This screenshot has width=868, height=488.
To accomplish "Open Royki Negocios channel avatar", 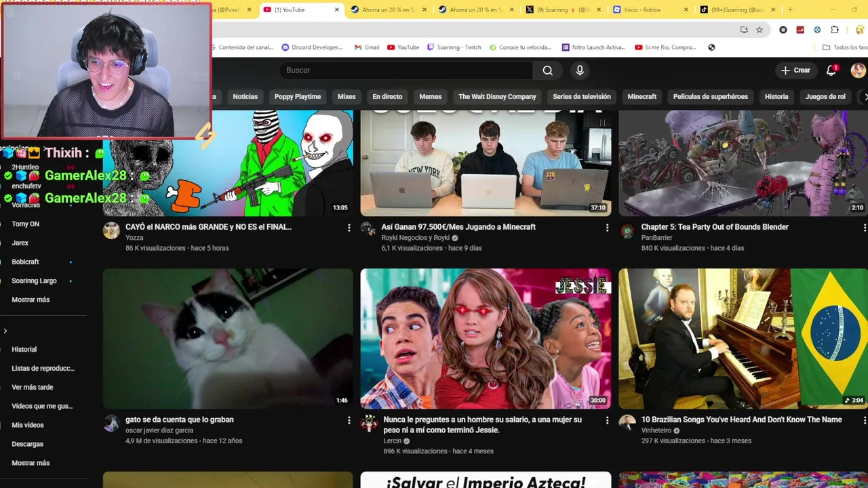I will tap(369, 230).
